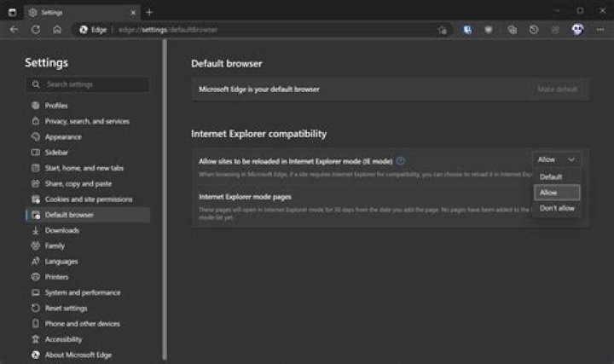
Task: Click the browser Back arrow
Action: [14, 29]
